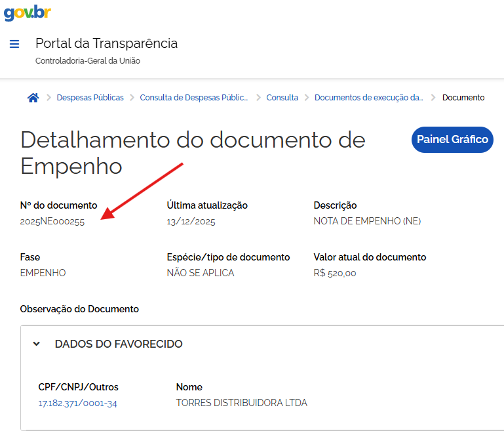Click the Portal da Transparência title
504x435 pixels.
(x=106, y=43)
